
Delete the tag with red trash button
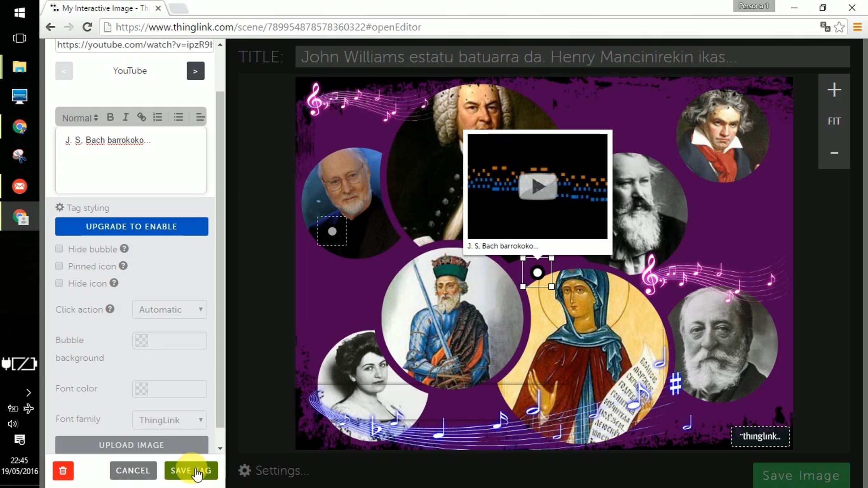coord(63,470)
